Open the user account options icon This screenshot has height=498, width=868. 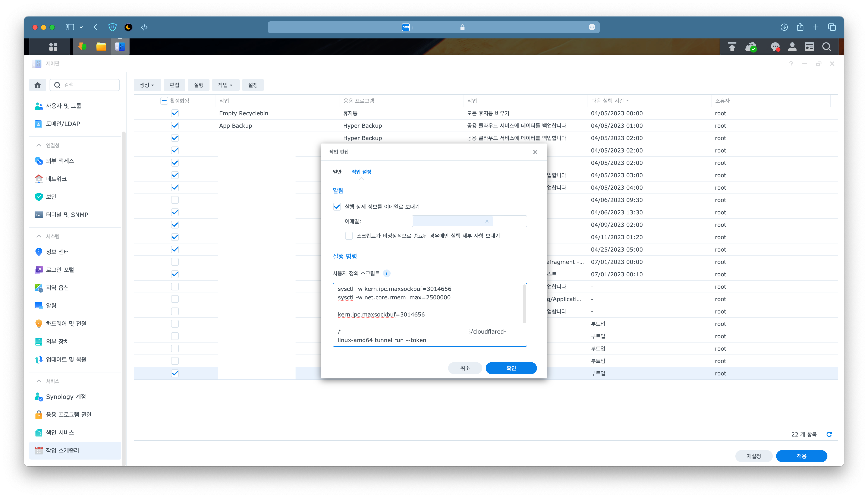[792, 47]
